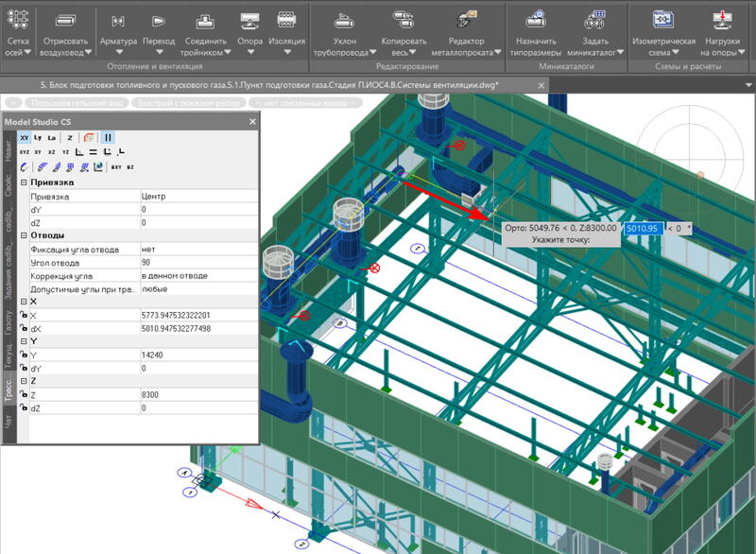Collapse the Z property group
The height and width of the screenshot is (554, 756).
tap(23, 381)
